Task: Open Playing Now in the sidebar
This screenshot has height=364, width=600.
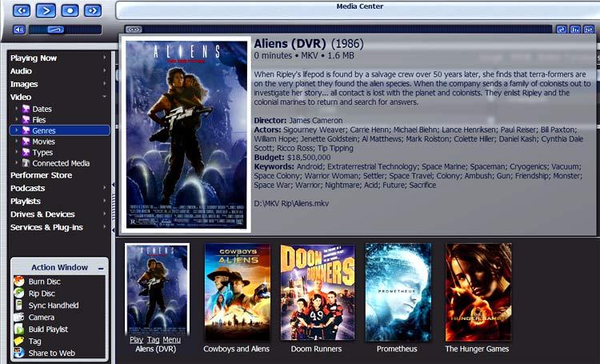Action: coord(34,58)
